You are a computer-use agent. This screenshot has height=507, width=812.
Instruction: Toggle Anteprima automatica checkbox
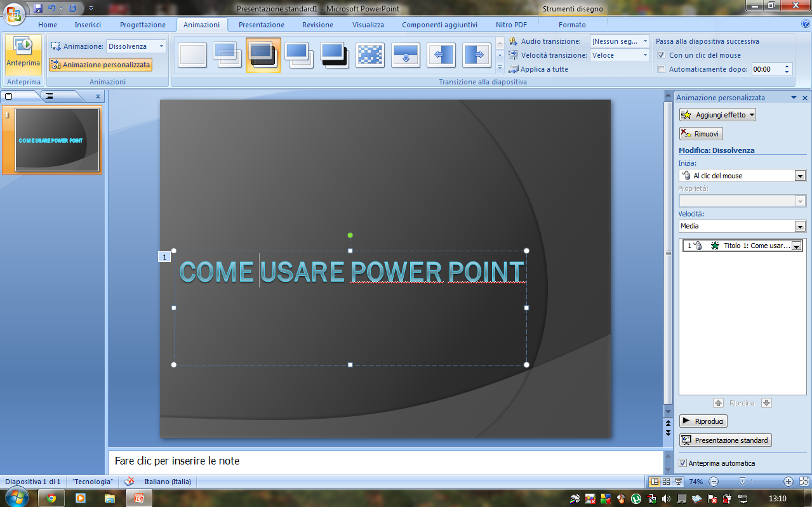[683, 463]
